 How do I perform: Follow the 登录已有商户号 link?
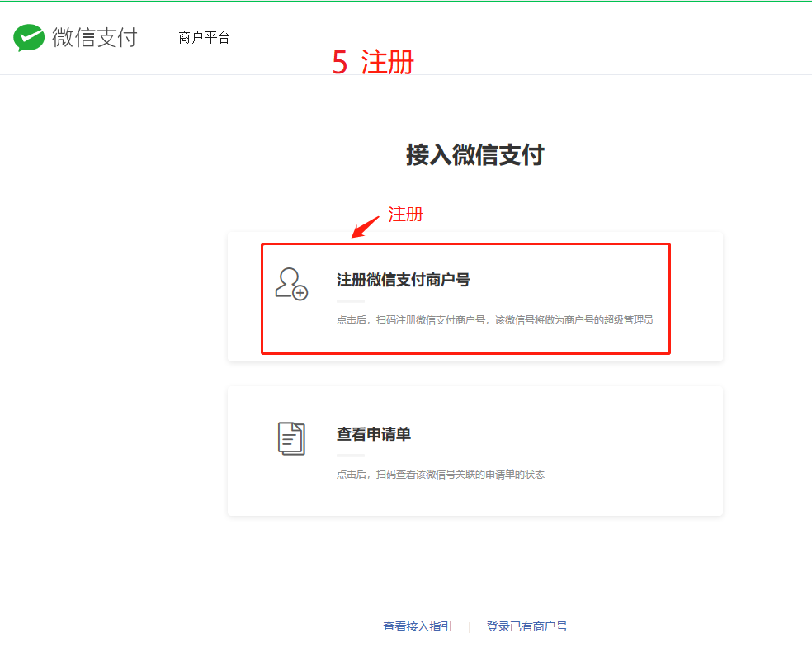click(526, 627)
